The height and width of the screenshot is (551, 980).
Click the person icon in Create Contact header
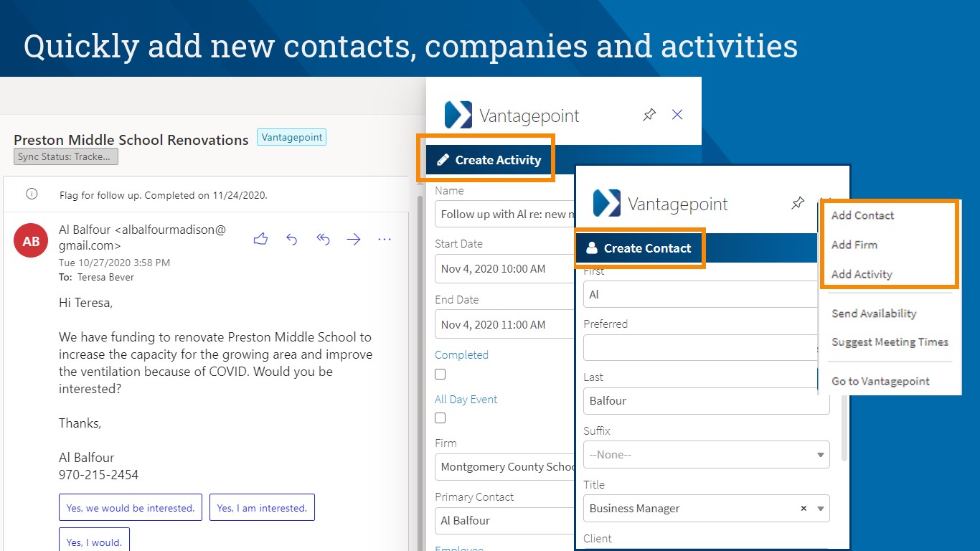592,248
